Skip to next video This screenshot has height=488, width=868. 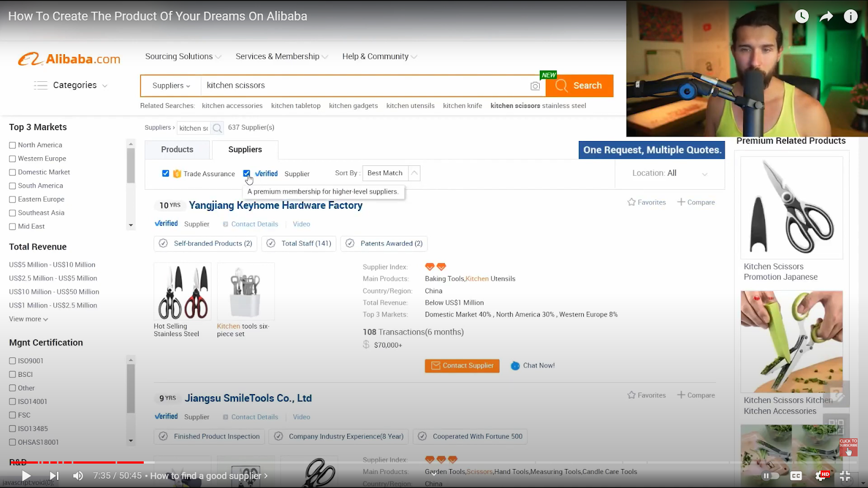54,476
